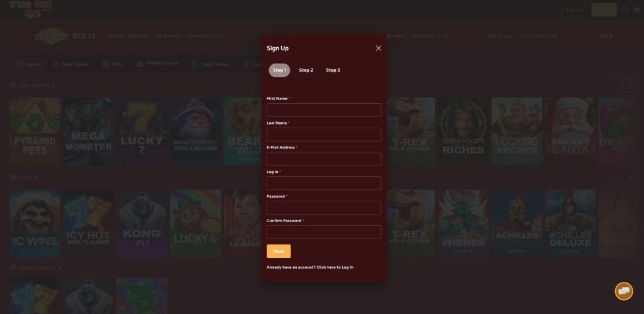The image size is (644, 314).
Task: Open the Slots category tab
Action: [113, 65]
